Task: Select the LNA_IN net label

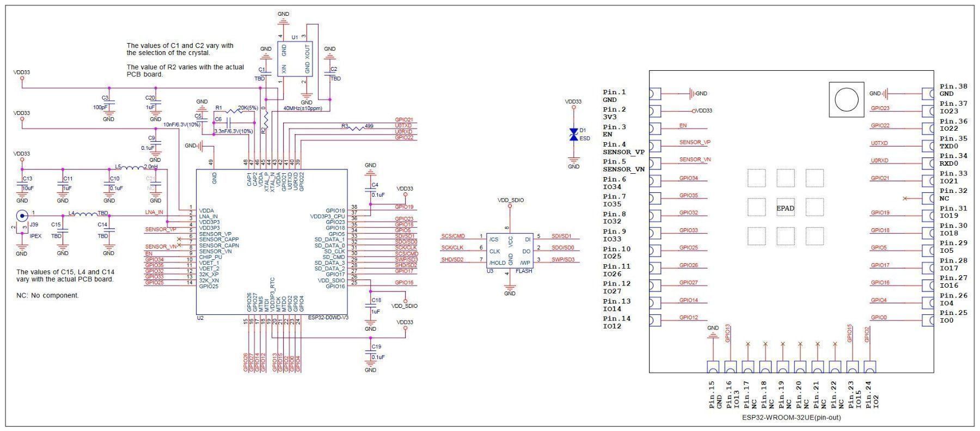Action: 154,212
